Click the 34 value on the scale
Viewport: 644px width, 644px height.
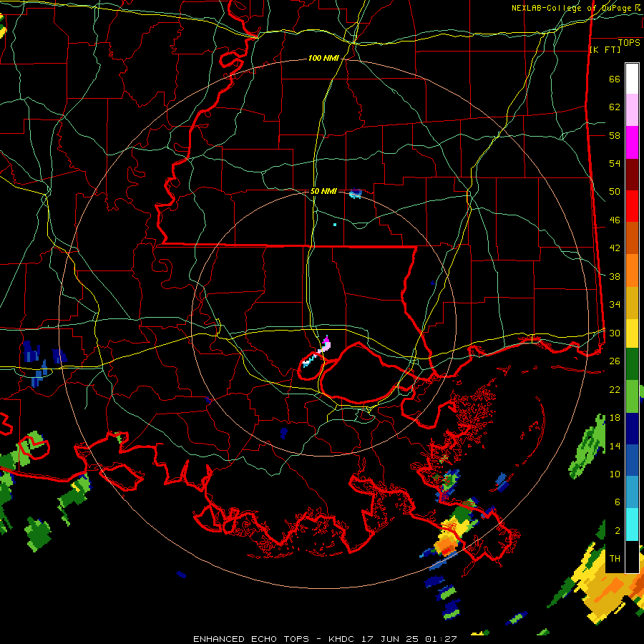pos(615,305)
